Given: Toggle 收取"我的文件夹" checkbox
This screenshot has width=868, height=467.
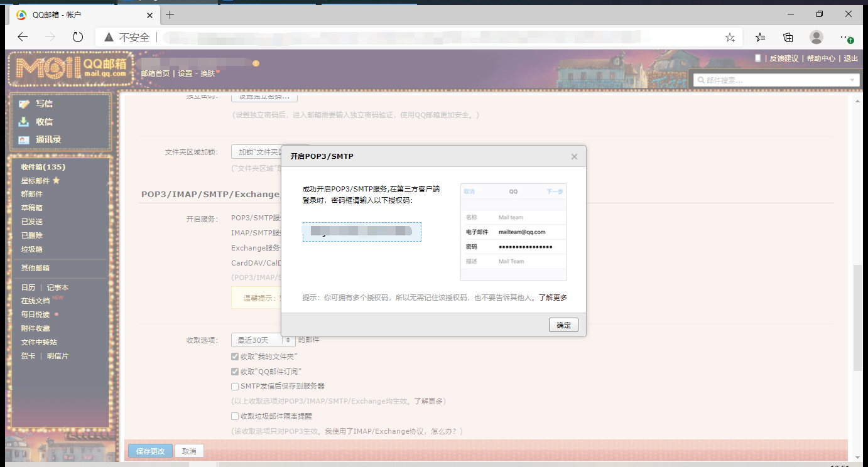Looking at the screenshot, I should [235, 357].
